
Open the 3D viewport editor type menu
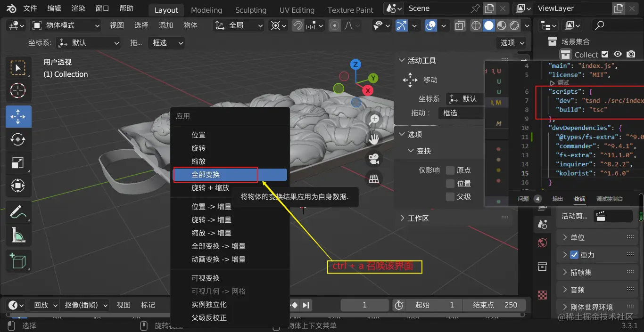[x=16, y=25]
